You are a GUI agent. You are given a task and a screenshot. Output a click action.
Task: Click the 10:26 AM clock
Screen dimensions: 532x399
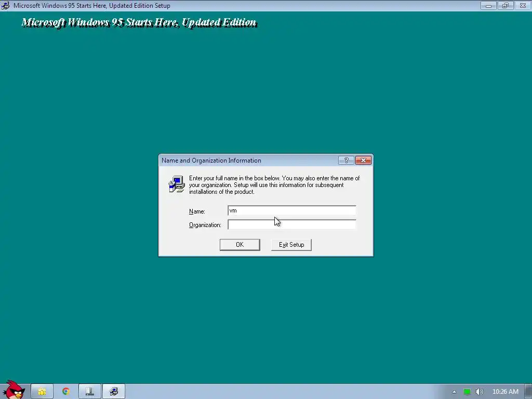pyautogui.click(x=505, y=392)
